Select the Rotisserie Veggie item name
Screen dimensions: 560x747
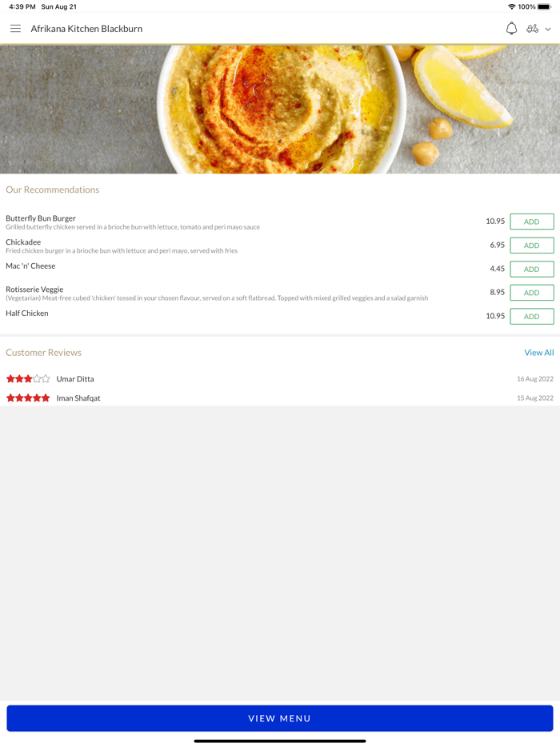pos(34,290)
